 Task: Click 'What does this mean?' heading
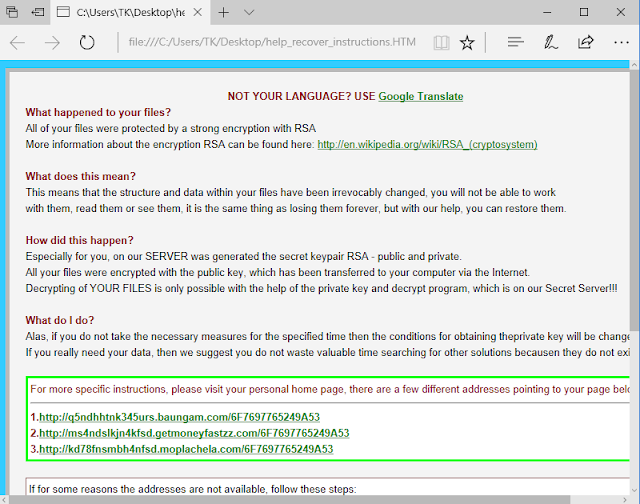(80, 176)
